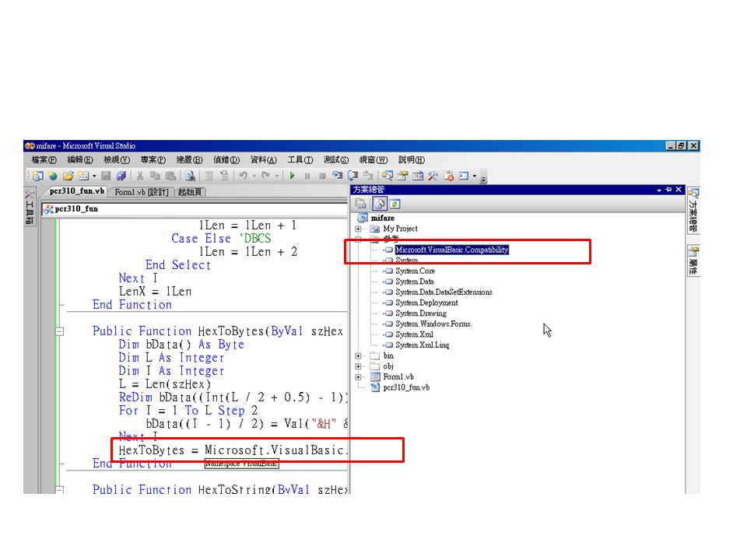
Task: Click the Toolbox hammer-and-wrench toolbar icon
Action: 433,176
